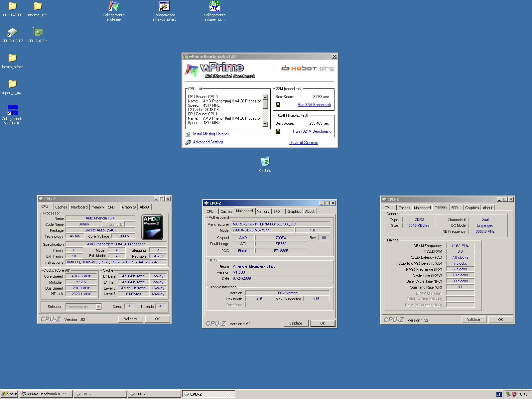This screenshot has height=399, width=532.
Task: Click the 0.46 system clock
Action: click(x=524, y=394)
